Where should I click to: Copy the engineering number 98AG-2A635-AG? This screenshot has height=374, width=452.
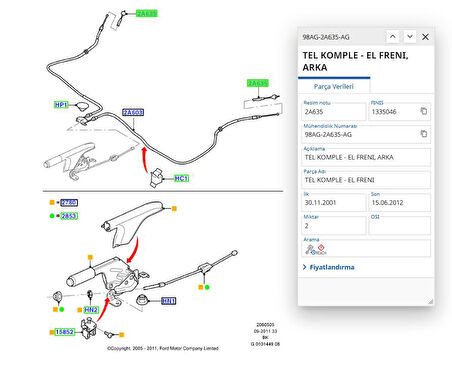coord(424,134)
